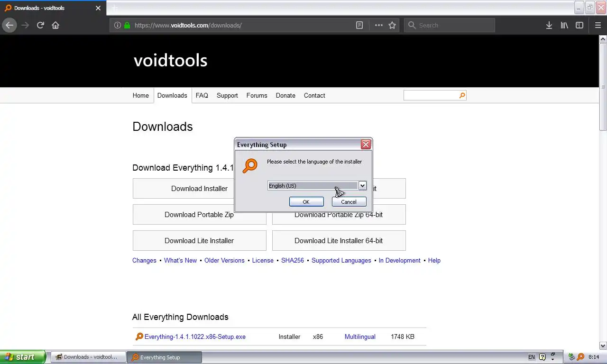The height and width of the screenshot is (364, 607).
Task: Open the FAQ navigation tab
Action: coord(202,95)
